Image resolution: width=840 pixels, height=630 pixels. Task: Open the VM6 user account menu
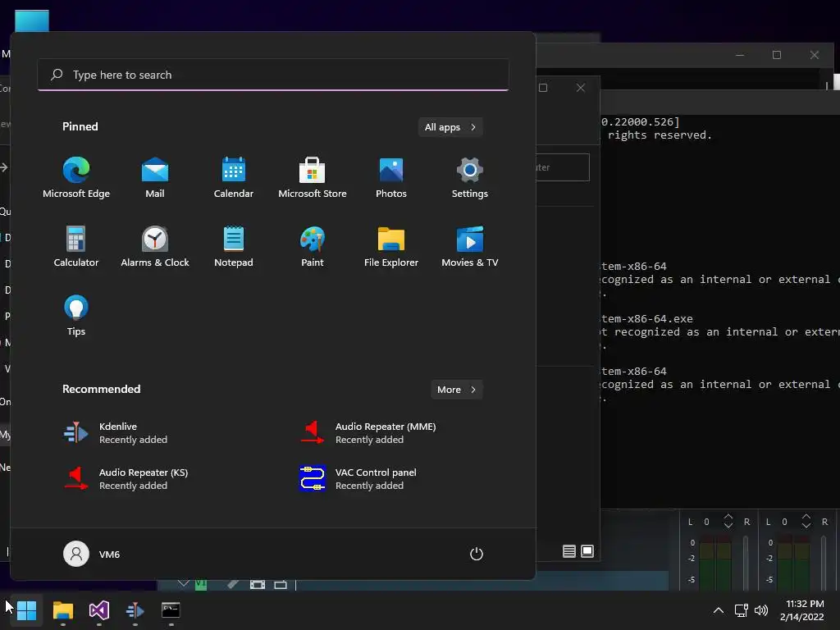pyautogui.click(x=92, y=554)
